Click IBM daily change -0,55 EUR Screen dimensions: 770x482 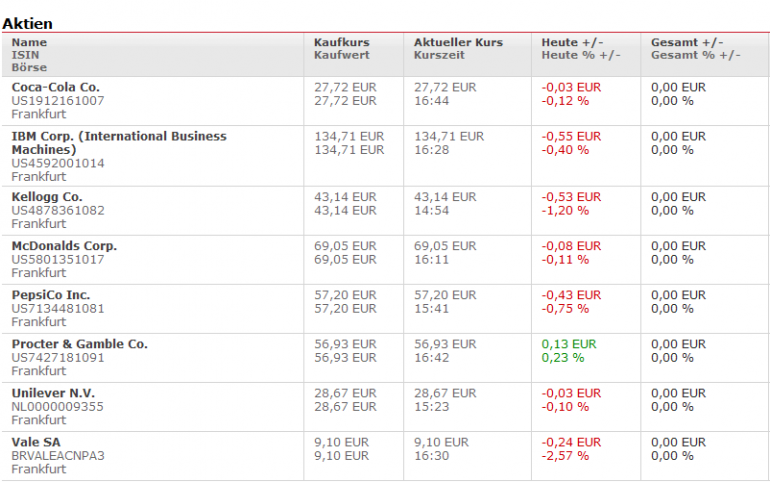[x=571, y=136]
